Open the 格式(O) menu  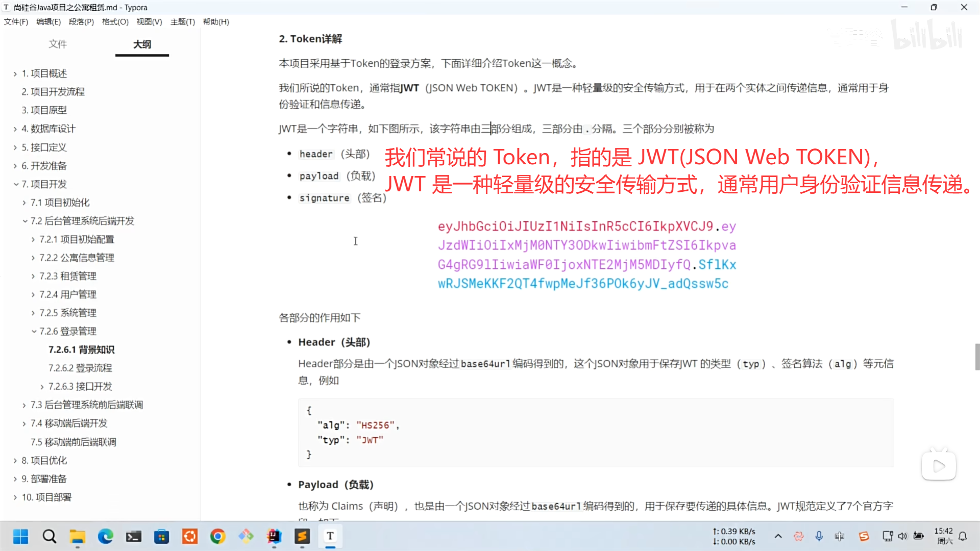tap(115, 22)
